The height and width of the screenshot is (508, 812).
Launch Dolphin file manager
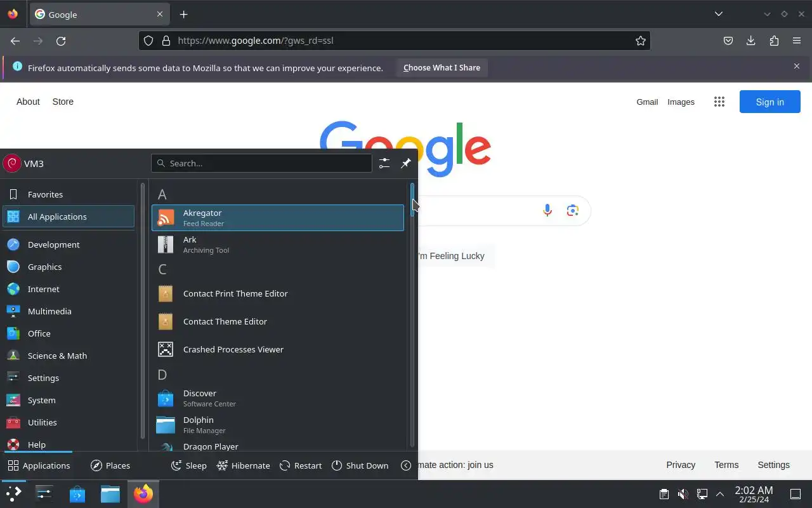(x=277, y=425)
